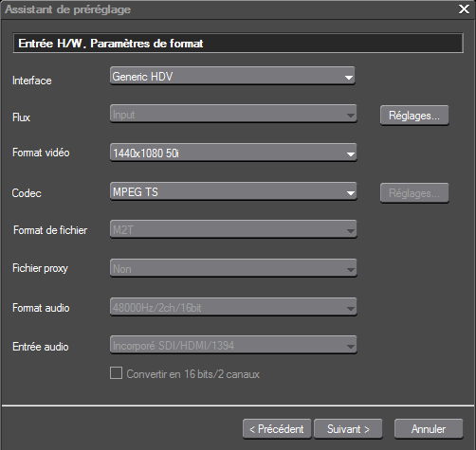The width and height of the screenshot is (476, 450).
Task: Enable Convertir en 16 bits/2 canaux checkbox
Action: [116, 373]
